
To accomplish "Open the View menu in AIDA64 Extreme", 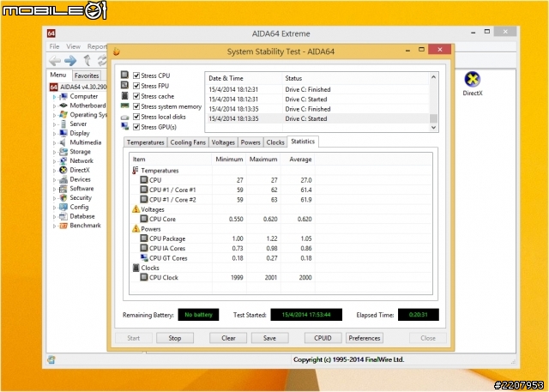I will click(73, 46).
